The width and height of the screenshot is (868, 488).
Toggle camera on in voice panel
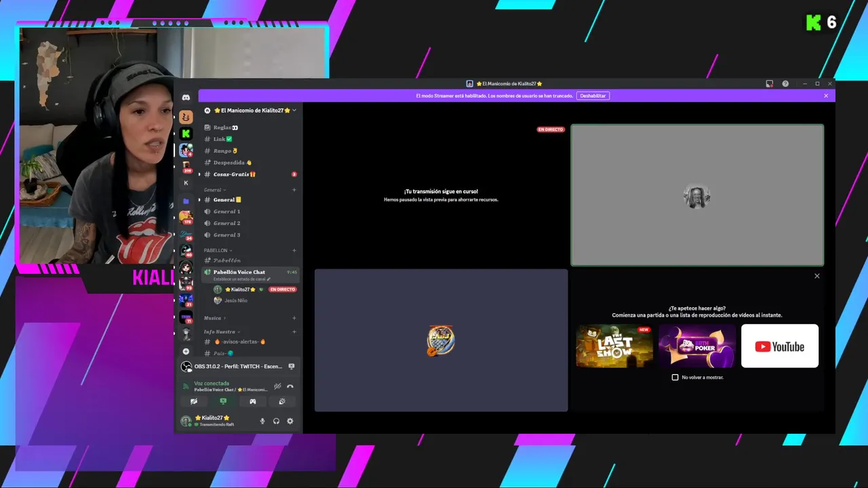point(193,401)
